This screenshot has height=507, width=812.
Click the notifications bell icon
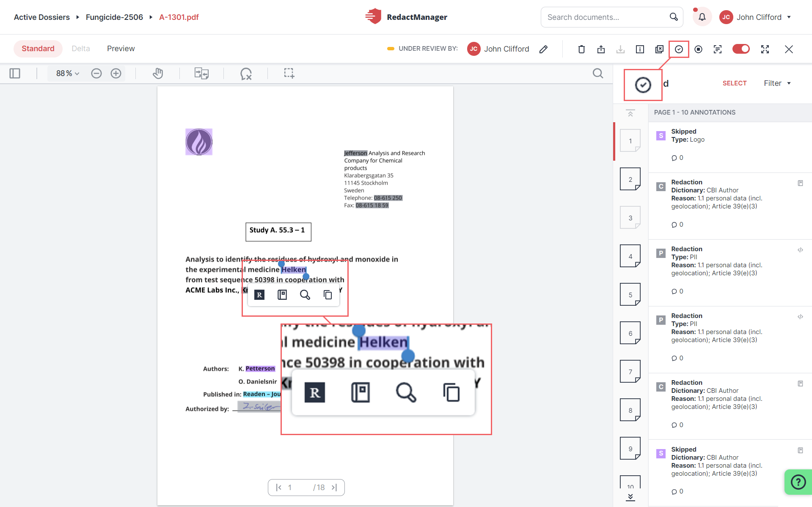pos(702,17)
